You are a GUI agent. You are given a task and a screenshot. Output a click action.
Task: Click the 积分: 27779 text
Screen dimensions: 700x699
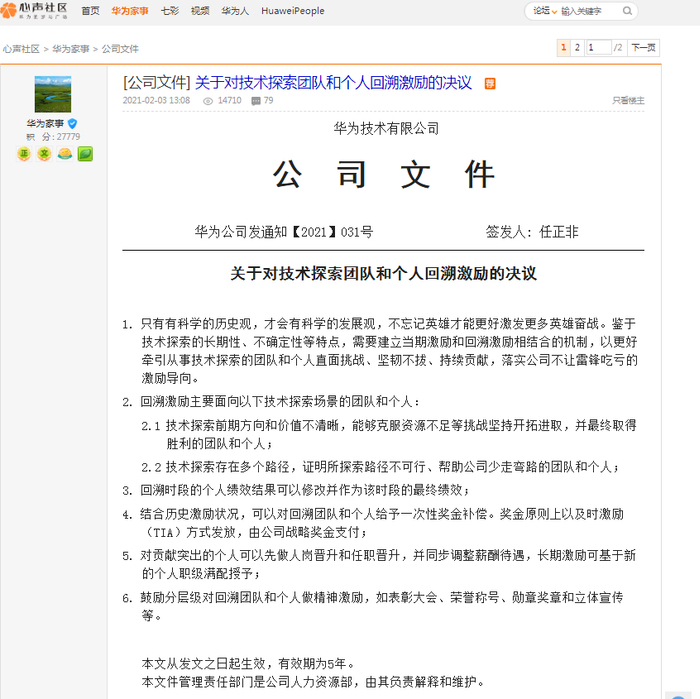(53, 137)
